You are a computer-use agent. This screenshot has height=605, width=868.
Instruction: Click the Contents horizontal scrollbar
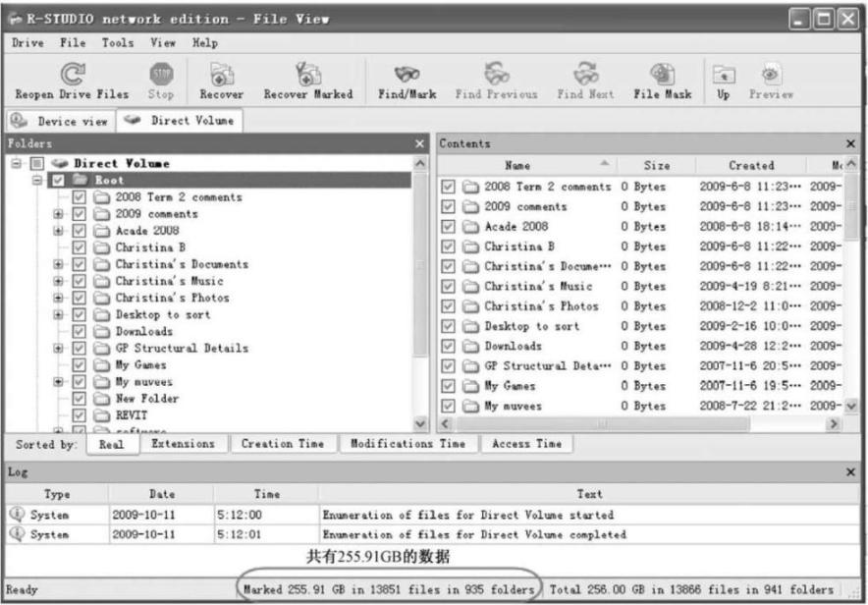click(638, 423)
